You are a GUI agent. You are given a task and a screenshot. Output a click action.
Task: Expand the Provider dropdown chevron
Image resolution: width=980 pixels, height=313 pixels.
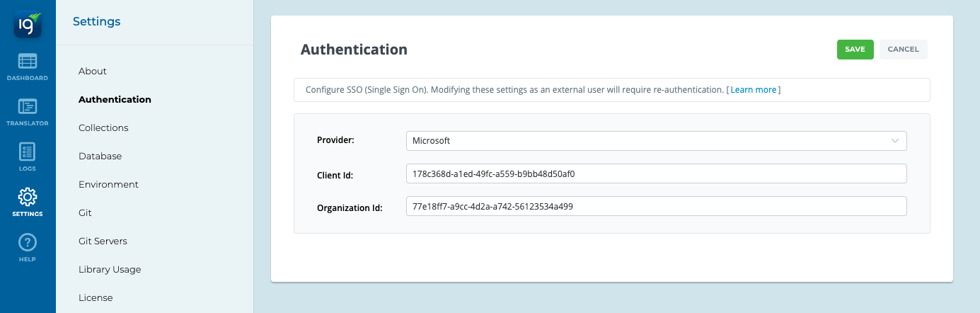pyautogui.click(x=895, y=141)
